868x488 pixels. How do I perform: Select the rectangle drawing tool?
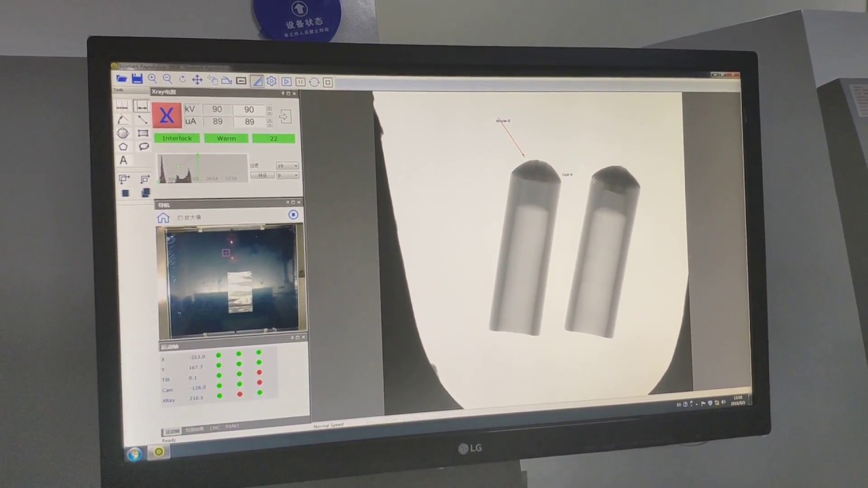click(x=143, y=134)
